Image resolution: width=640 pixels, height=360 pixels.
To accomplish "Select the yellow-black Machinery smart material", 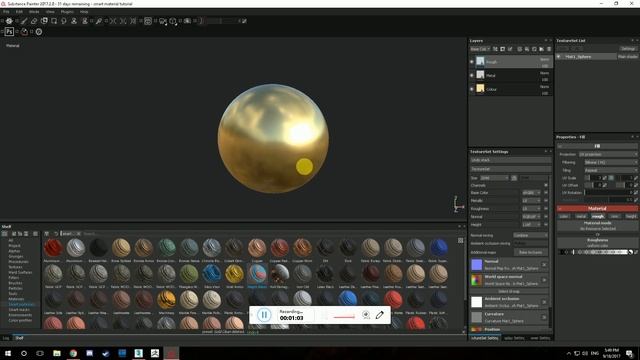I will coord(166,300).
